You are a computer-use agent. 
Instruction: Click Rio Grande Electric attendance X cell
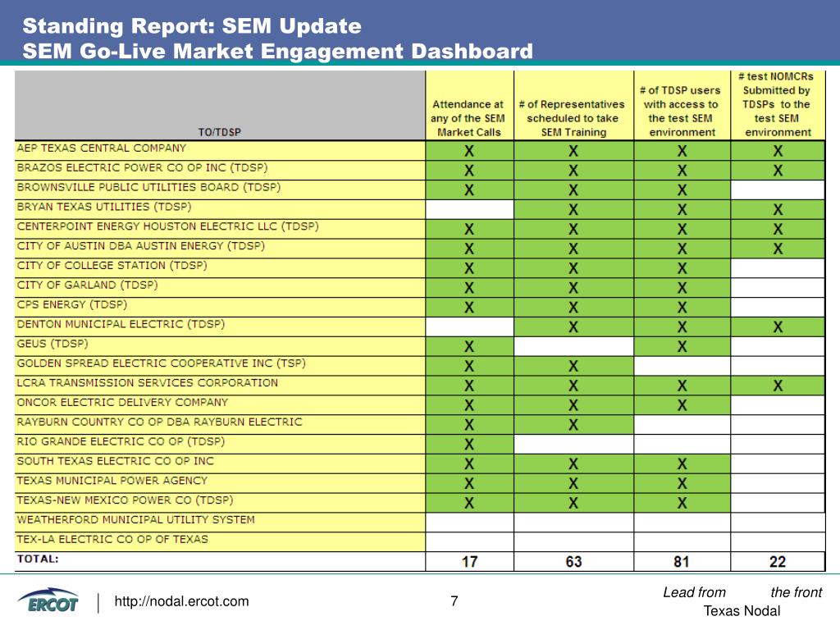469,444
